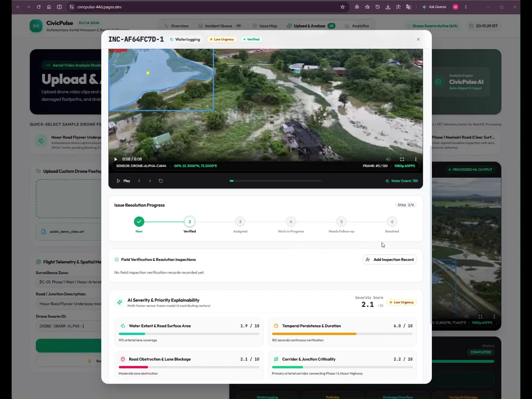Step to the next frame
Screen dimensions: 532x399
(x=150, y=181)
